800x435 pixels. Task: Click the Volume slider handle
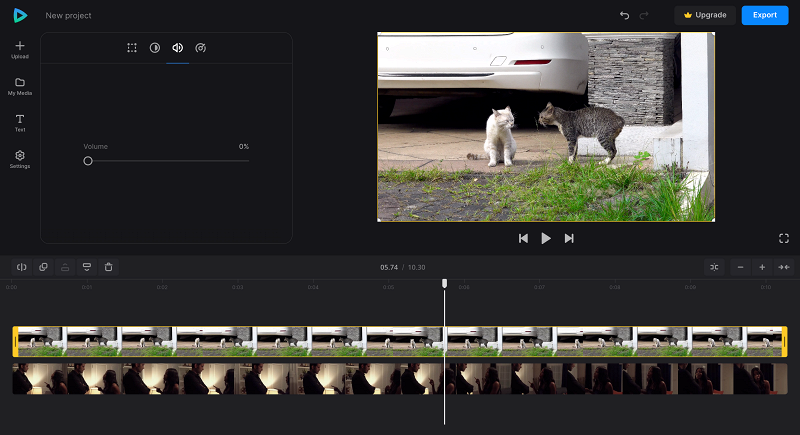pyautogui.click(x=88, y=161)
